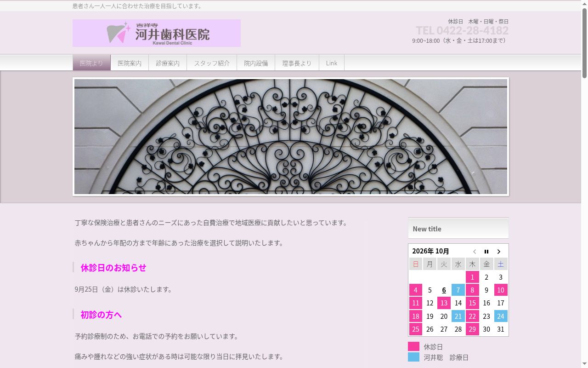Click the 休診日 木曜・日曜・祭日 header text
588x368 pixels.
point(478,22)
